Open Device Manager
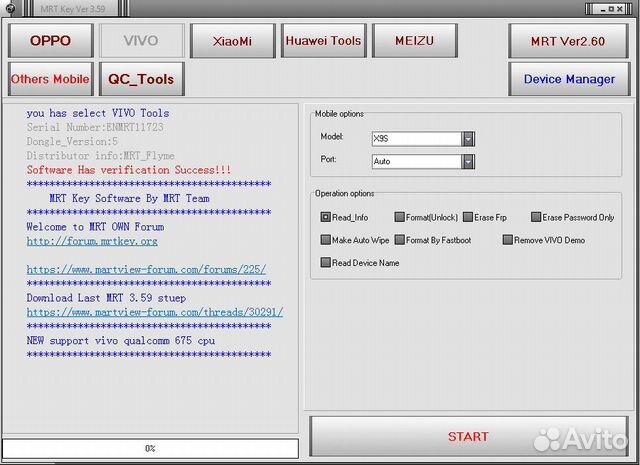 click(x=569, y=79)
